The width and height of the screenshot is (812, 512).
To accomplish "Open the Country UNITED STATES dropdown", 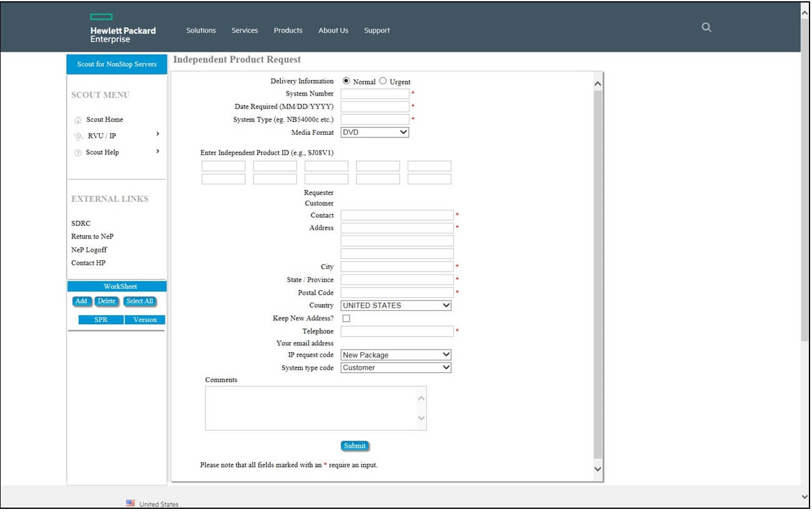I will click(396, 305).
